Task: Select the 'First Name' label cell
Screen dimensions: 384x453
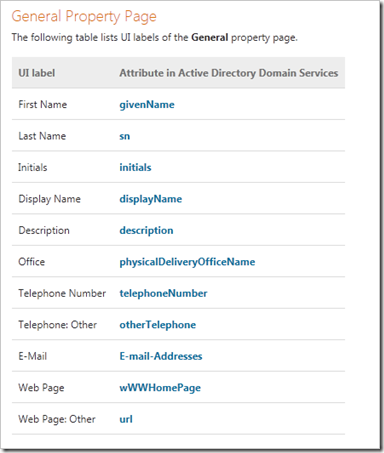Action: (x=43, y=105)
